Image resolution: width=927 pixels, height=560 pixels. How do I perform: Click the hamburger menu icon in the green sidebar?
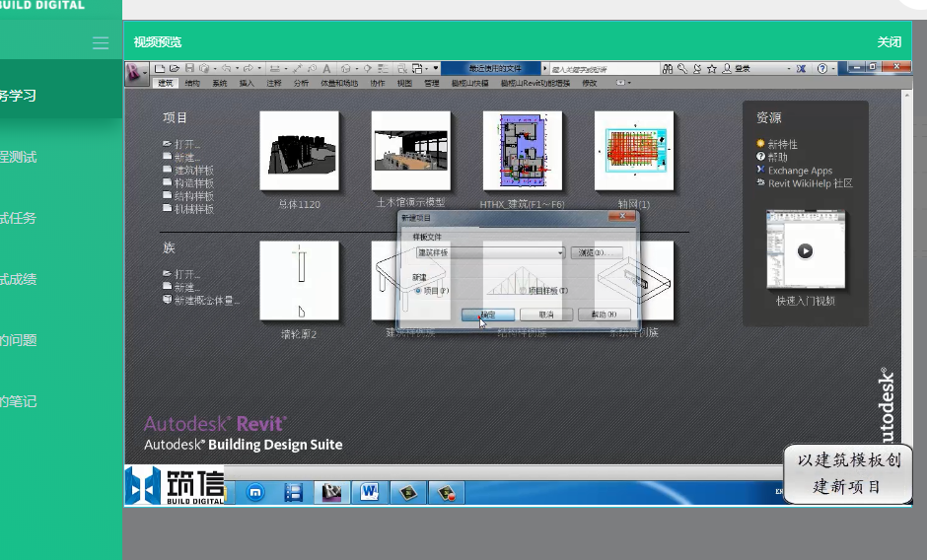click(x=101, y=43)
